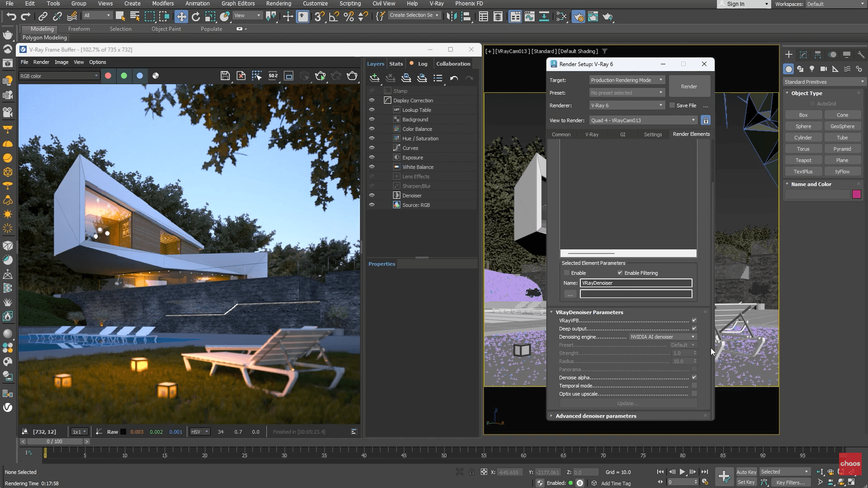Open the RGB color channel dropdown
The image size is (868, 488).
[x=59, y=76]
